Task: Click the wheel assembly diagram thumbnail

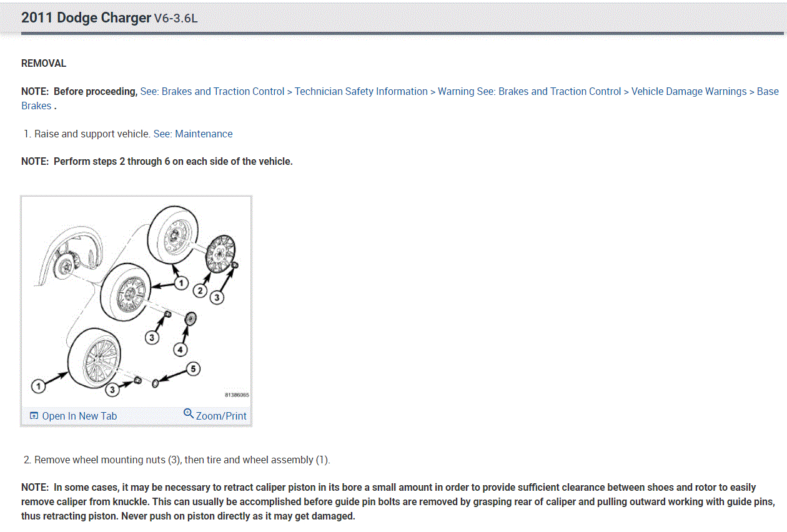Action: [136, 301]
